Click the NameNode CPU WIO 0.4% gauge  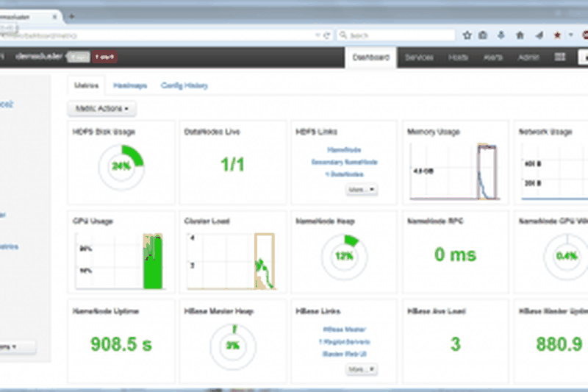566,256
